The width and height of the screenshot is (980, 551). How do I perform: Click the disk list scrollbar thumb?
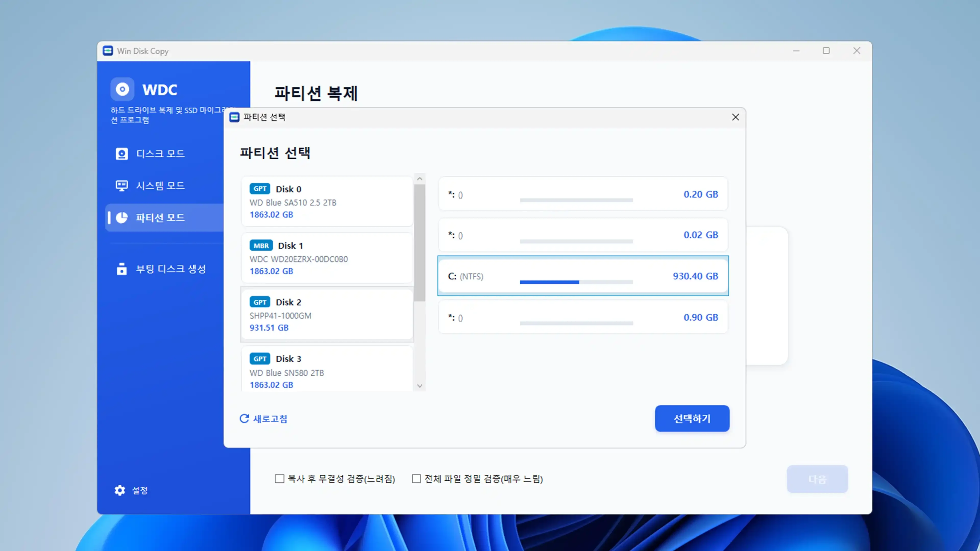(x=420, y=243)
